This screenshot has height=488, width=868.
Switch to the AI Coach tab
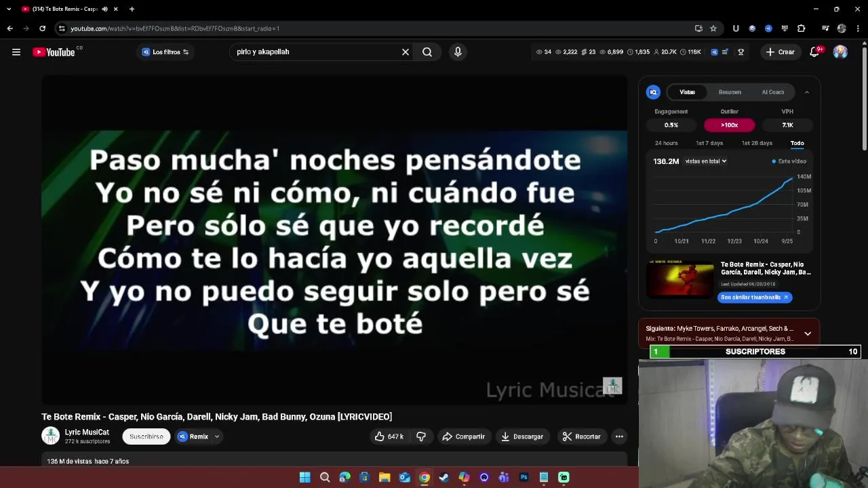773,92
